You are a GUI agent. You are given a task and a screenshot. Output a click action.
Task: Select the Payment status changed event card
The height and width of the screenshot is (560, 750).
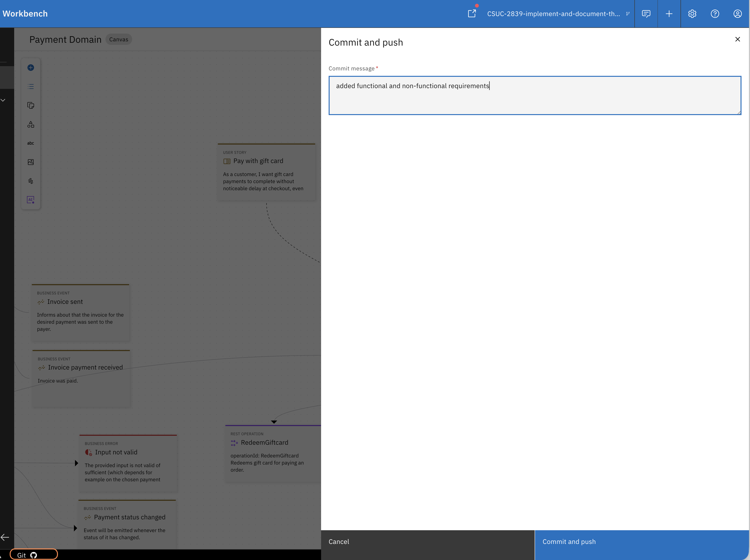coord(127,524)
